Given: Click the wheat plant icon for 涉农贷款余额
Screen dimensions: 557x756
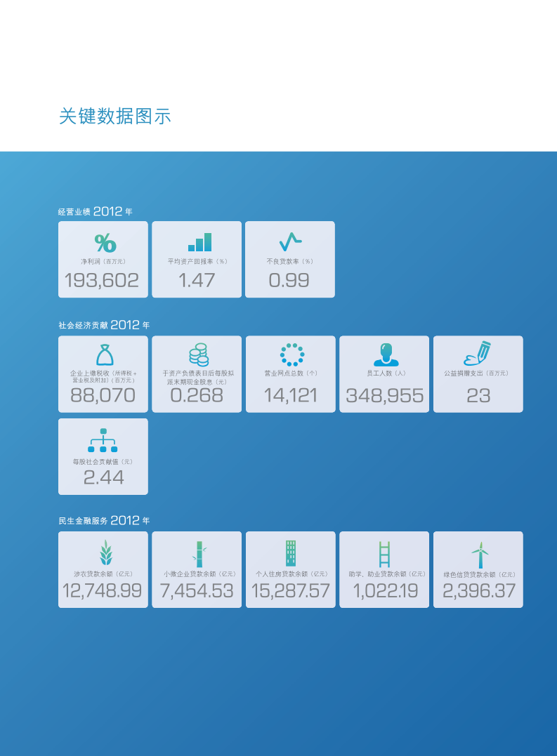Looking at the screenshot, I should pos(105,552).
